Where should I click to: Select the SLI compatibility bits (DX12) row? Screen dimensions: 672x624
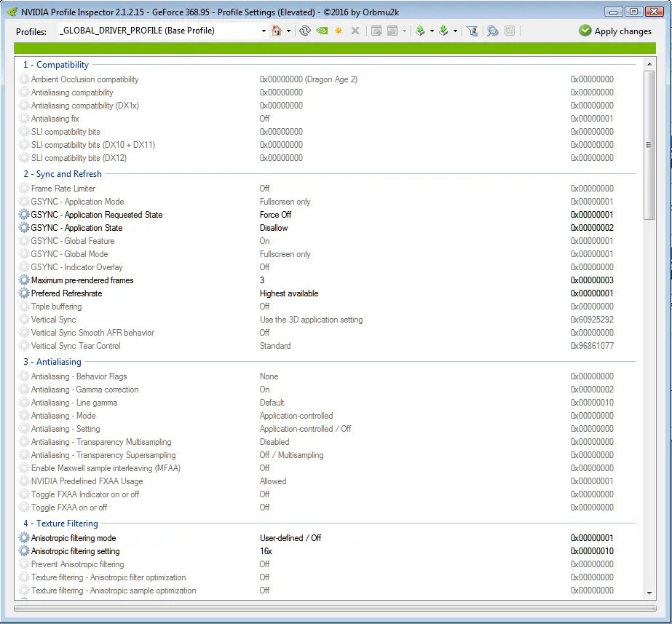tap(328, 158)
